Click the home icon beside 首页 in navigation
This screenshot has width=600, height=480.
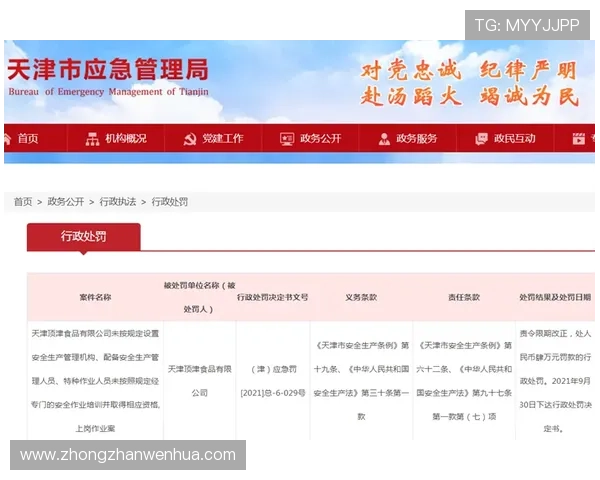[x=7, y=139]
